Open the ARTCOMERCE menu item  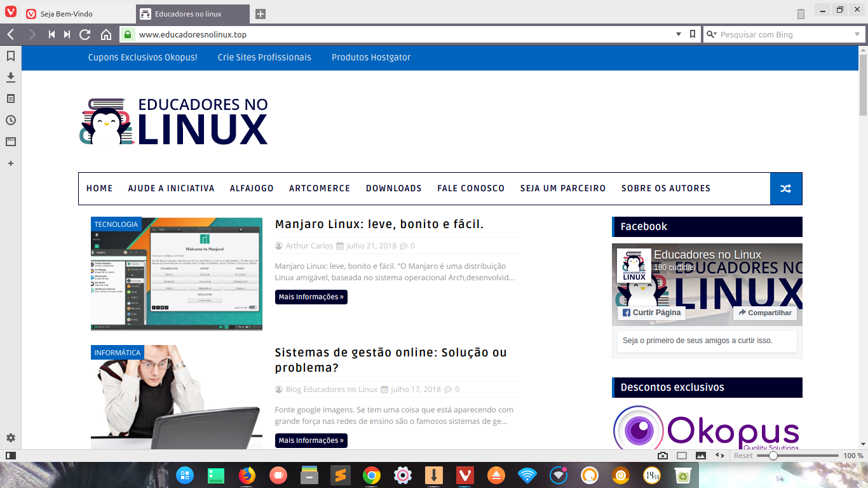click(320, 188)
